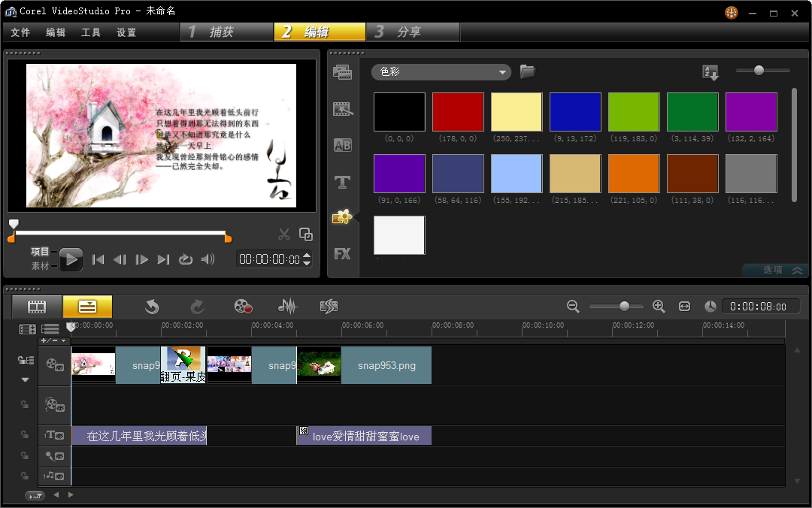Image resolution: width=812 pixels, height=508 pixels.
Task: Open the Sound Mixer waveform icon
Action: (x=287, y=307)
